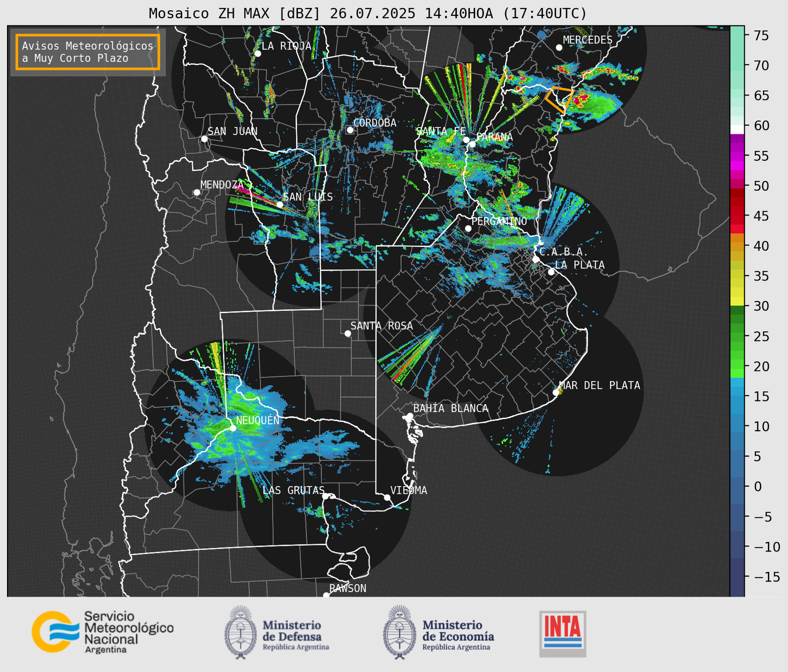Screen dimensions: 788x672
Task: Click the mosaic title with date 26.07.2025
Action: pyautogui.click(x=368, y=14)
